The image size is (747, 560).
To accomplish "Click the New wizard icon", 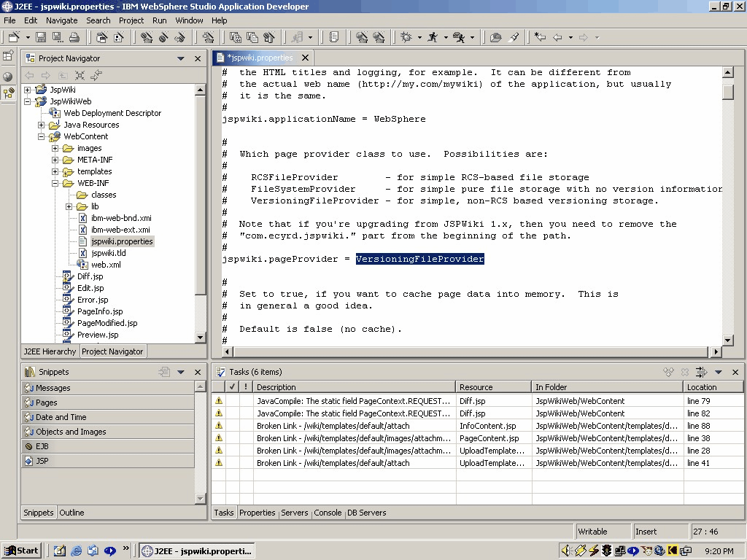I will [15, 37].
